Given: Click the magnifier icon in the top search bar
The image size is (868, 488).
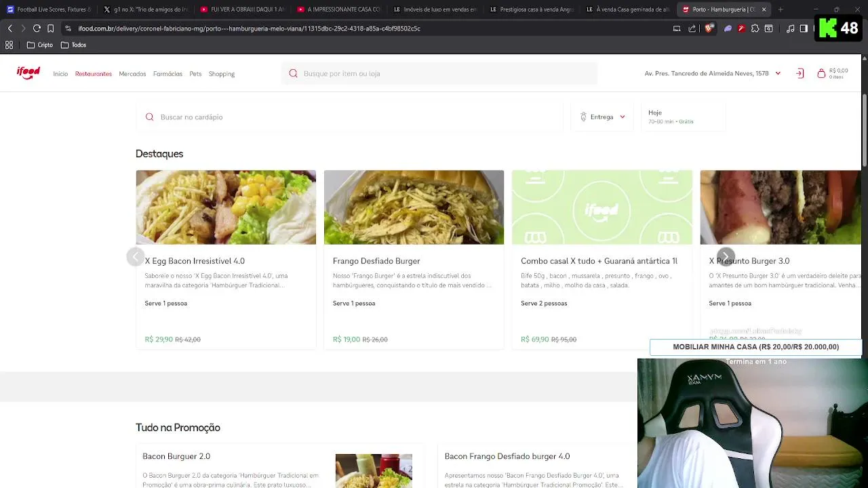Looking at the screenshot, I should [293, 73].
